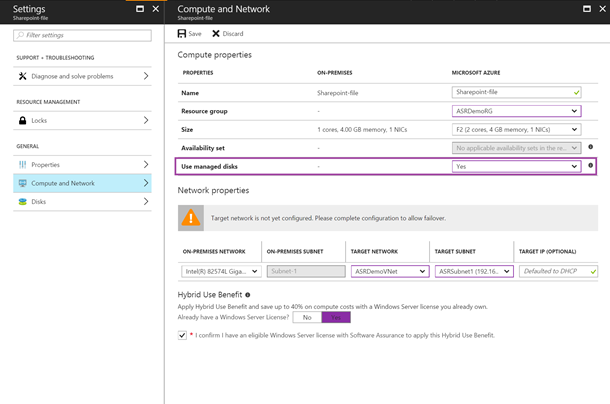
Task: Click the MICROSOFT AZURE column header
Action: [476, 73]
